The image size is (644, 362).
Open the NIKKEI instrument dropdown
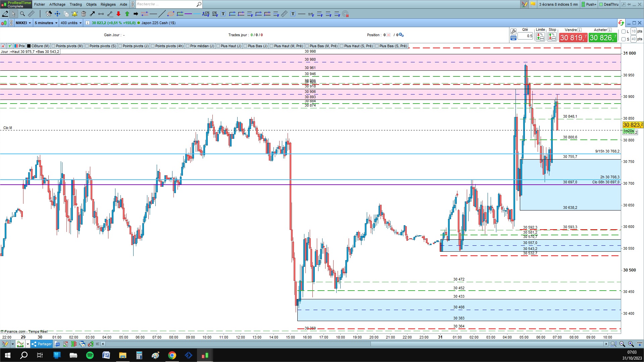[23, 23]
